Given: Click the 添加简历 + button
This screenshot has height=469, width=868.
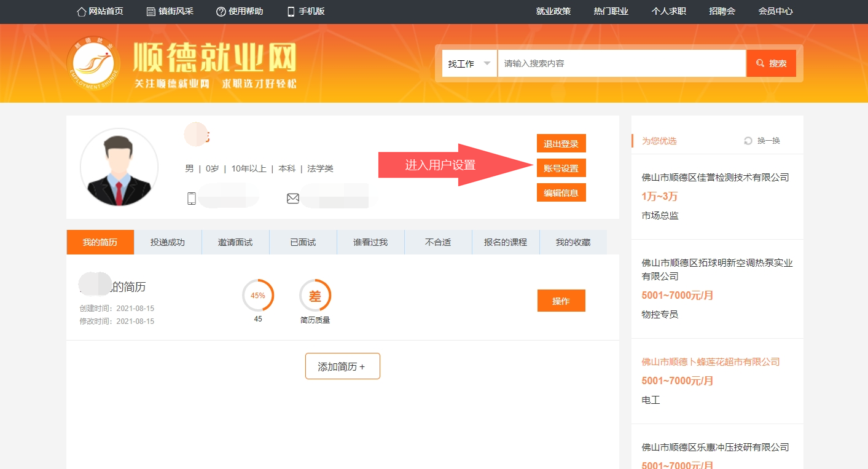Looking at the screenshot, I should pyautogui.click(x=342, y=366).
